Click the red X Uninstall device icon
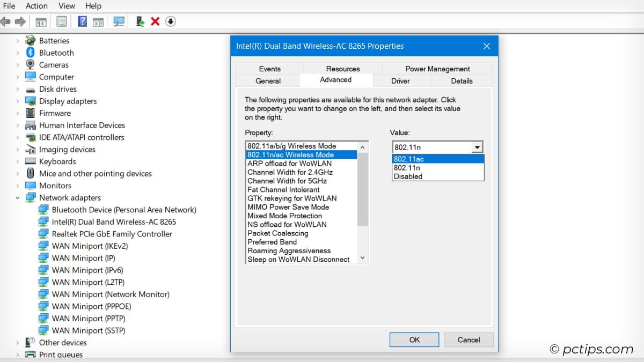644x362 pixels. (x=155, y=21)
